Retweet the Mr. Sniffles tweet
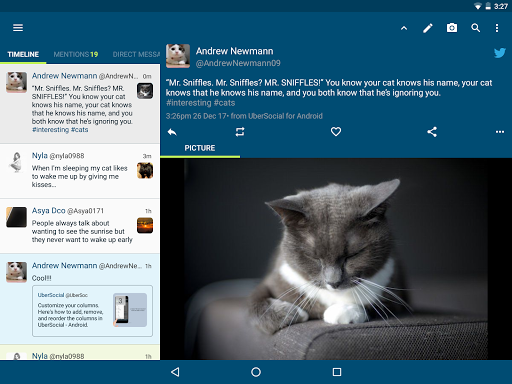Viewport: 512px width, 384px height. pos(240,132)
